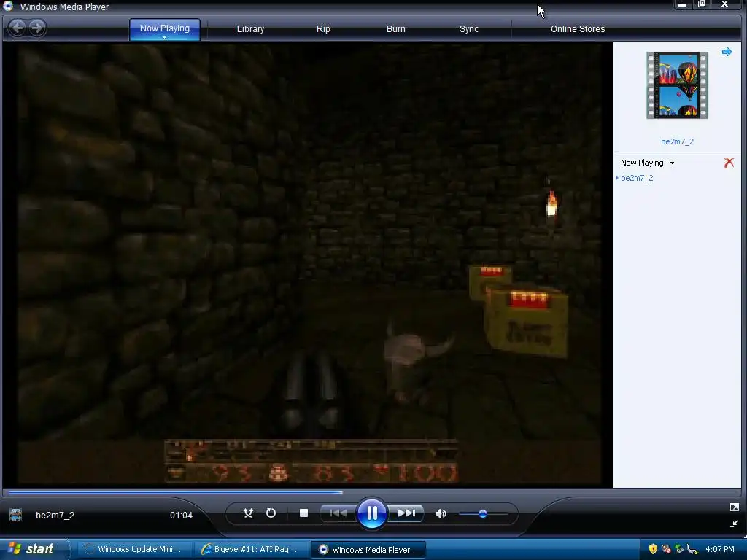Skip to the previous track
Image resolution: width=747 pixels, height=560 pixels.
click(x=338, y=513)
